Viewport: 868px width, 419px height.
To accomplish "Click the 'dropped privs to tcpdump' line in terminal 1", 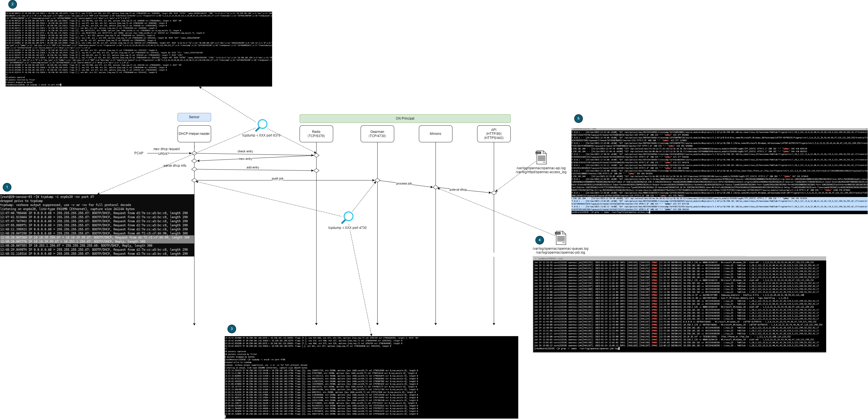I will click(x=22, y=201).
